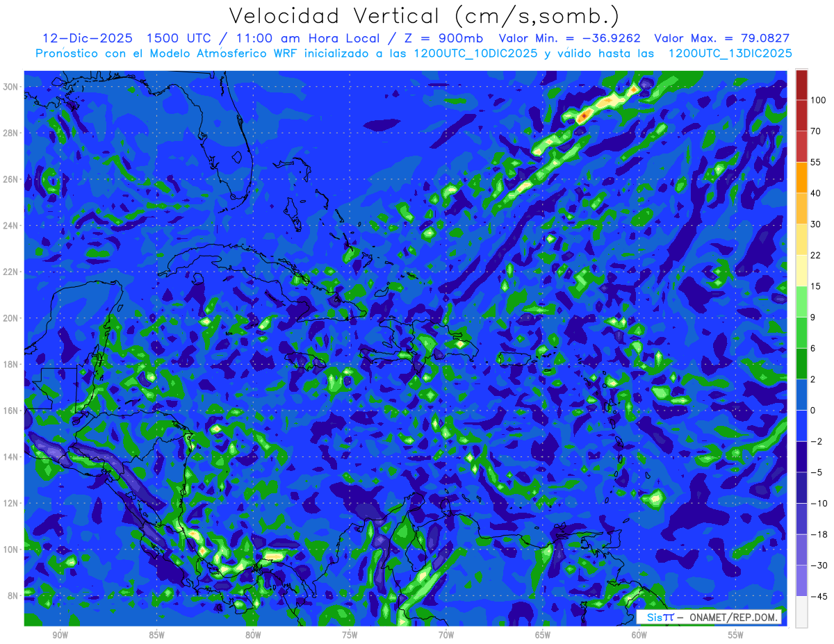Select the red swatch between 55 and 70
Image resolution: width=834 pixels, height=644 pixels.
801,147
